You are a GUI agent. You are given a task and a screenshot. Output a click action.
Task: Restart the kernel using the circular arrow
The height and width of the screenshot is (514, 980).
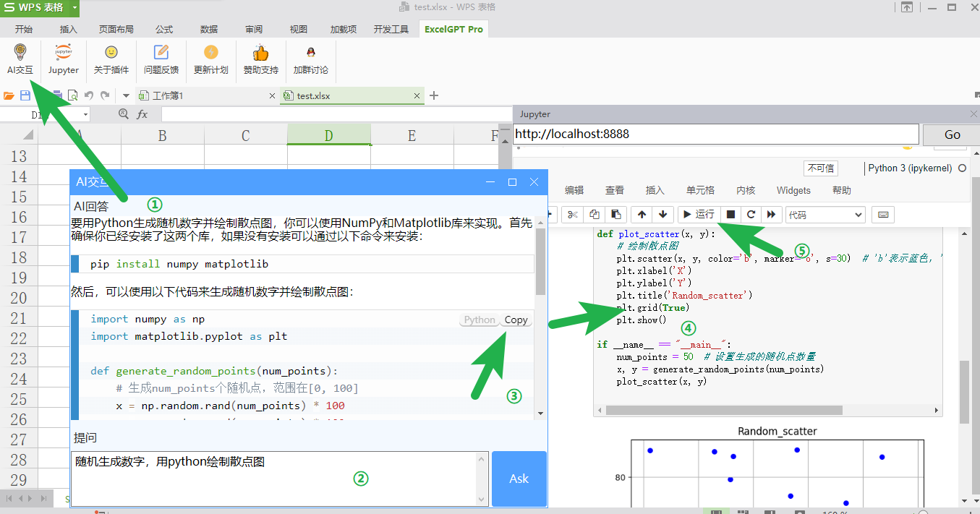pyautogui.click(x=751, y=215)
